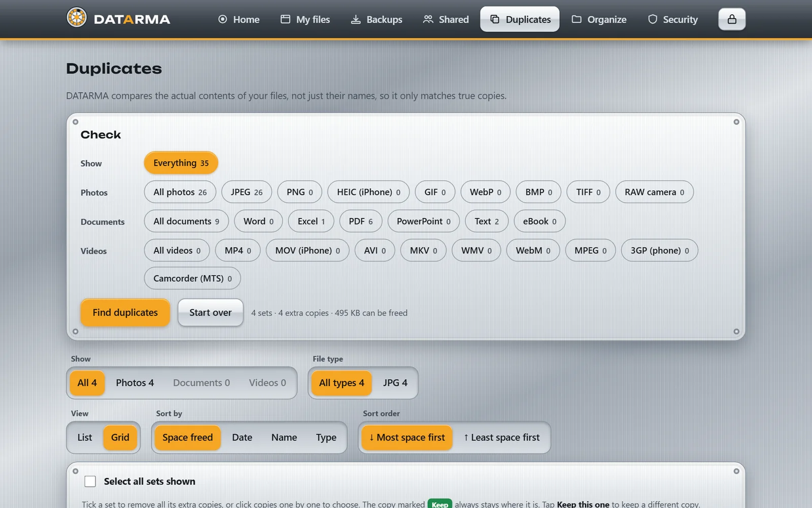
Task: Select the MOV (iPhone) chip
Action: tap(308, 250)
